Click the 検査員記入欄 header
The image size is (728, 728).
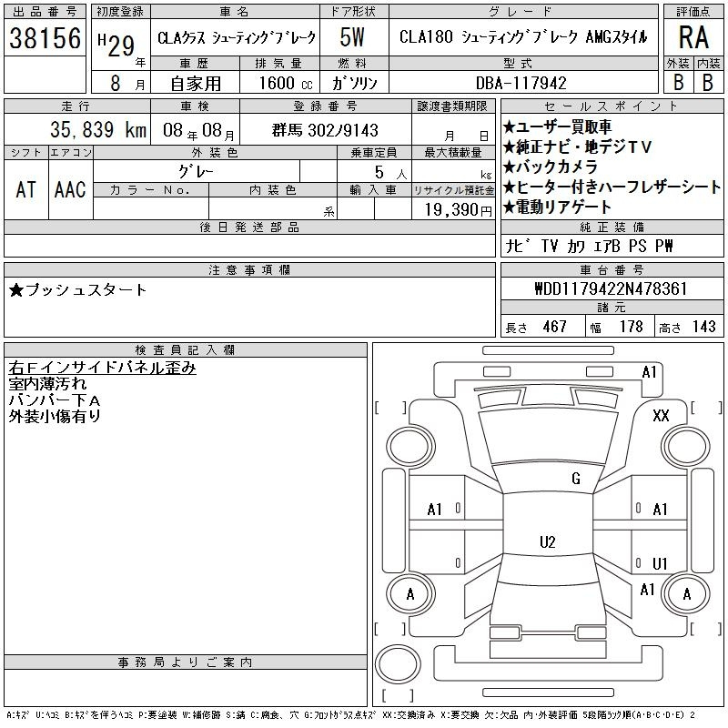click(185, 349)
